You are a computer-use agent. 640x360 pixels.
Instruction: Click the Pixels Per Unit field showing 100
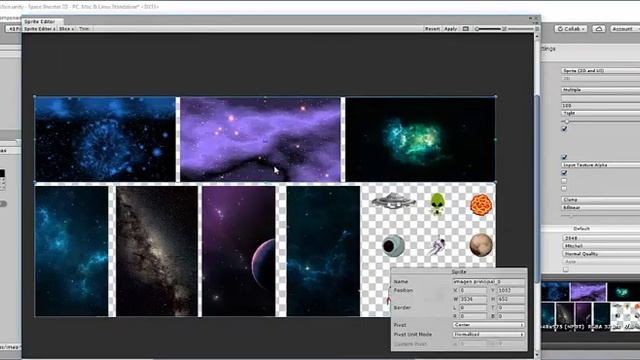[x=600, y=105]
